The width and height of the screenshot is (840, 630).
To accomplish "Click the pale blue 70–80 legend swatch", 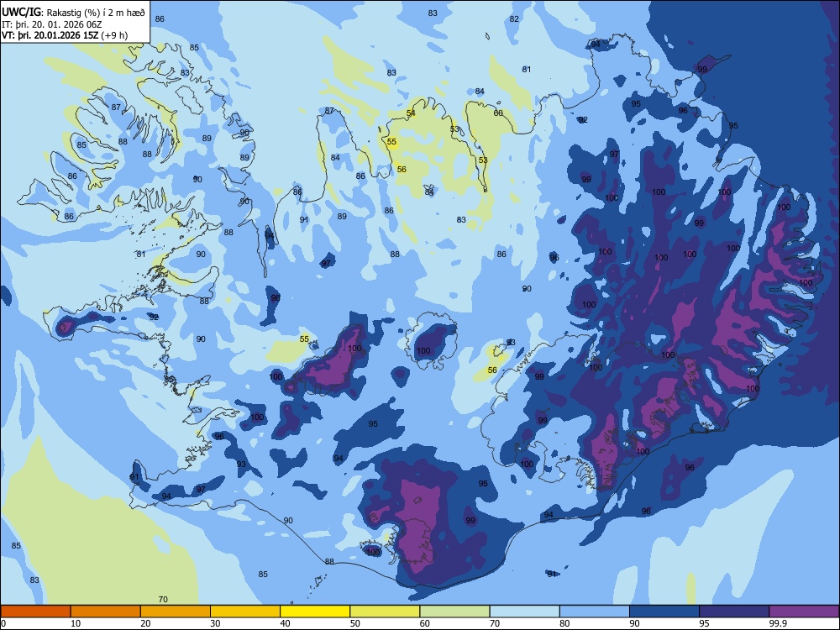I will pos(524,612).
